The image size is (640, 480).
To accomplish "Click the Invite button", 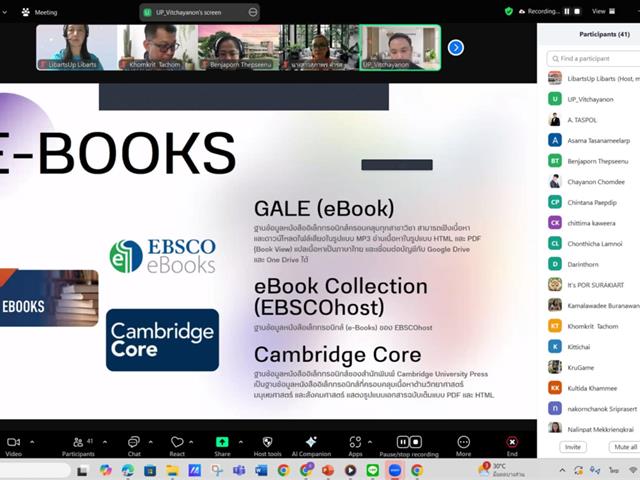I will click(573, 447).
